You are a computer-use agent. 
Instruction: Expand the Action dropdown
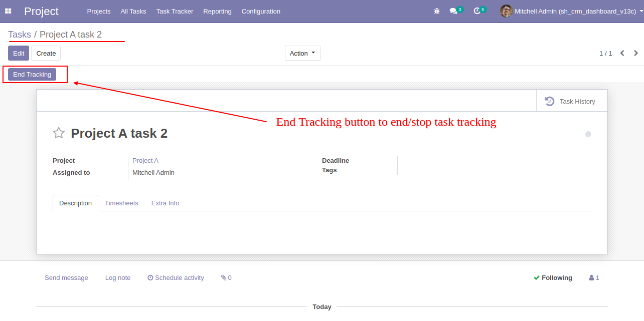pyautogui.click(x=303, y=53)
